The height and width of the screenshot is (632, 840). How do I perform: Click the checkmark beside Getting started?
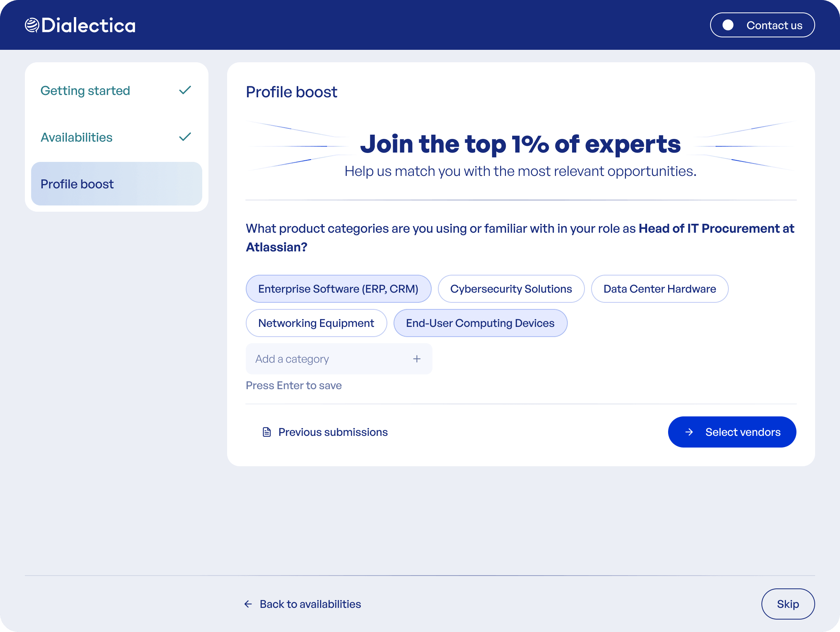click(x=185, y=90)
